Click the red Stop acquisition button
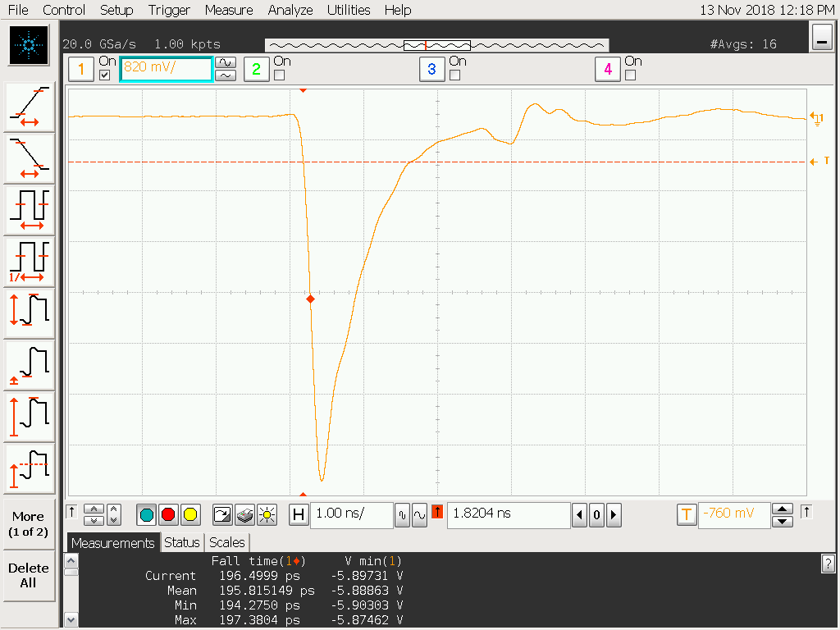 [168, 515]
